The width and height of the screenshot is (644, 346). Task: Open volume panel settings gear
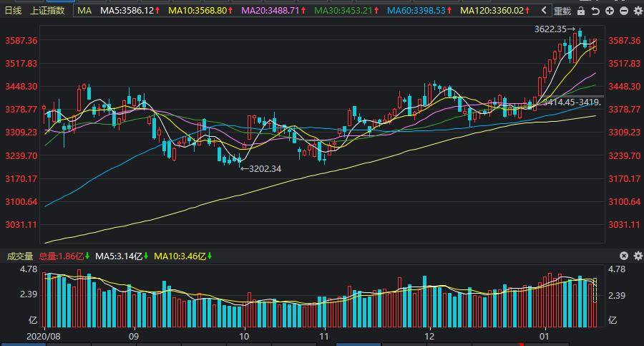[638, 256]
